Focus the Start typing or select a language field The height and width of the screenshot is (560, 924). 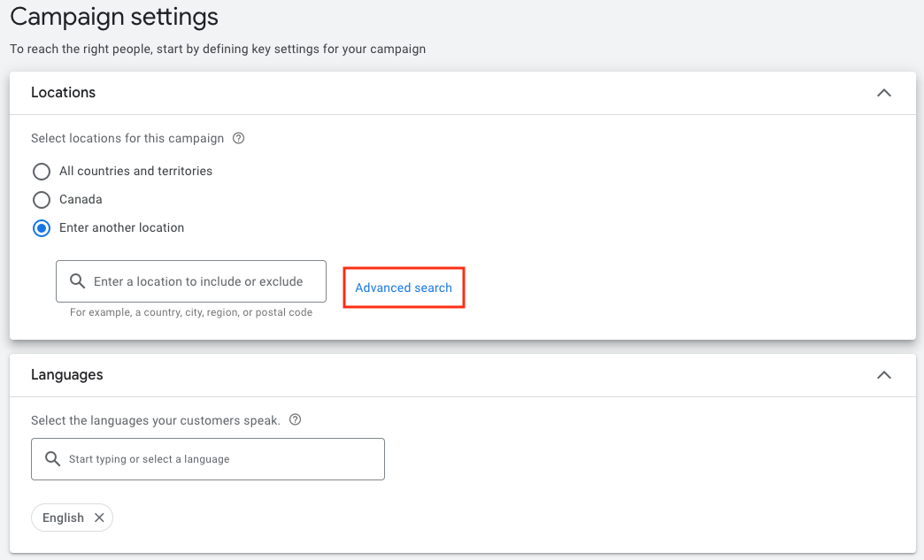(221, 459)
